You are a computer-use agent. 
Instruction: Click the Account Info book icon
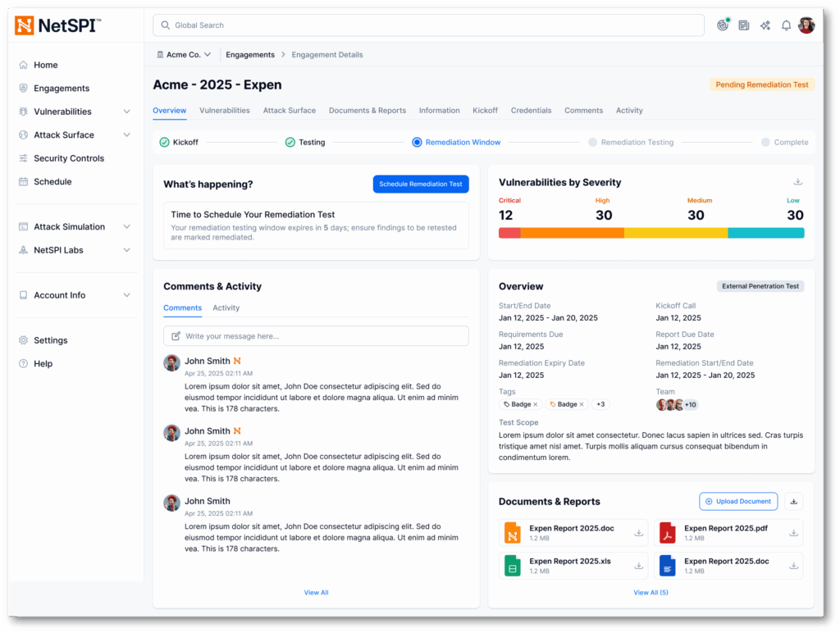(23, 295)
